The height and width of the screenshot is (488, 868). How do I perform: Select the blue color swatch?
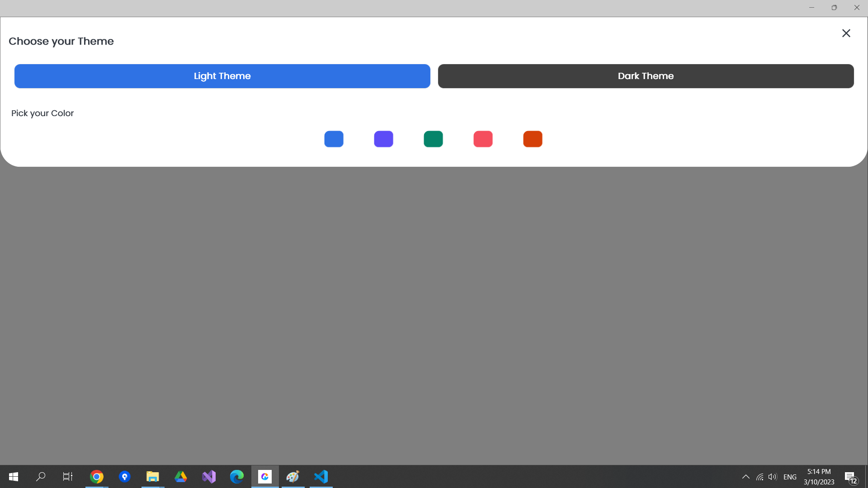coord(334,139)
